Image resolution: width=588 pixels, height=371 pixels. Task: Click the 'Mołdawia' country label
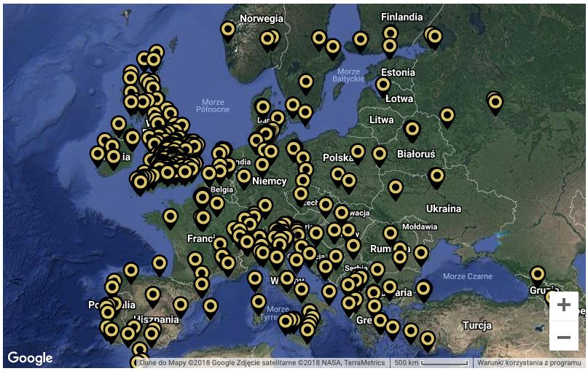click(420, 227)
